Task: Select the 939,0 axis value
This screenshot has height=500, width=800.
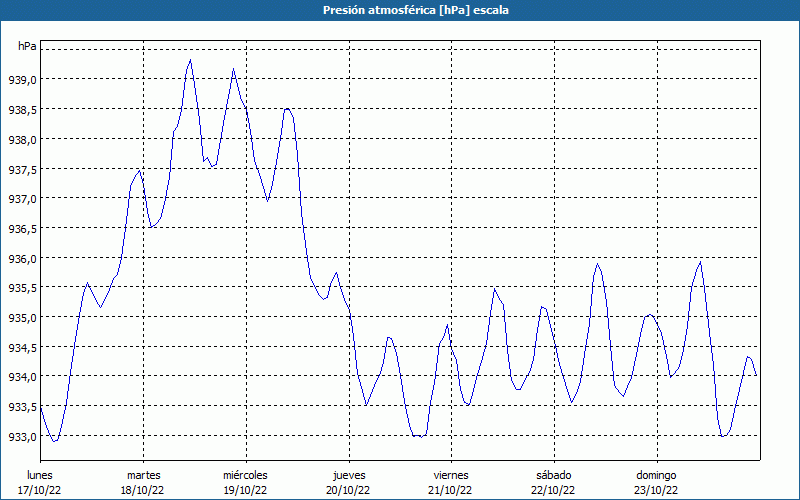Action: [x=22, y=80]
